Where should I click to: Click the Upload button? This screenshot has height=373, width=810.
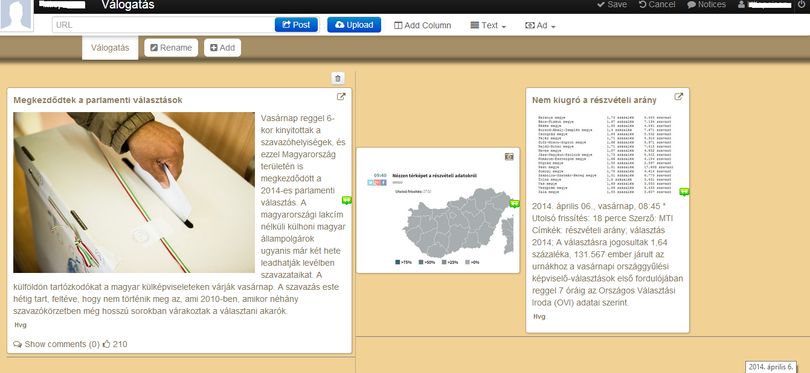click(x=354, y=25)
